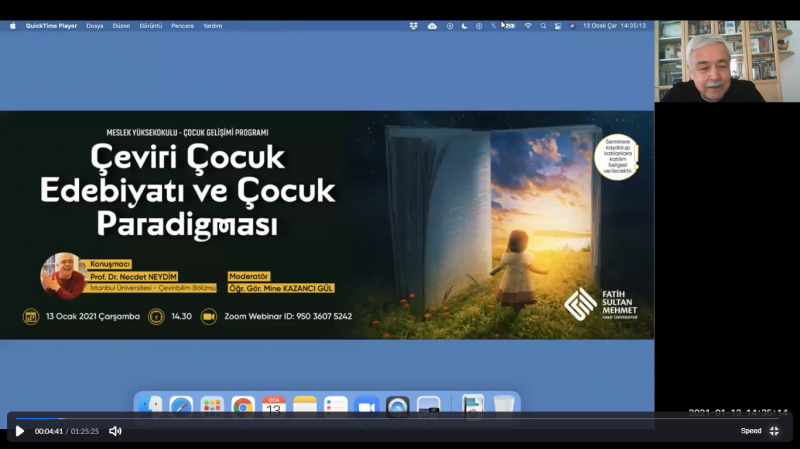
Task: Click the Apple logo menu
Action: click(x=13, y=25)
